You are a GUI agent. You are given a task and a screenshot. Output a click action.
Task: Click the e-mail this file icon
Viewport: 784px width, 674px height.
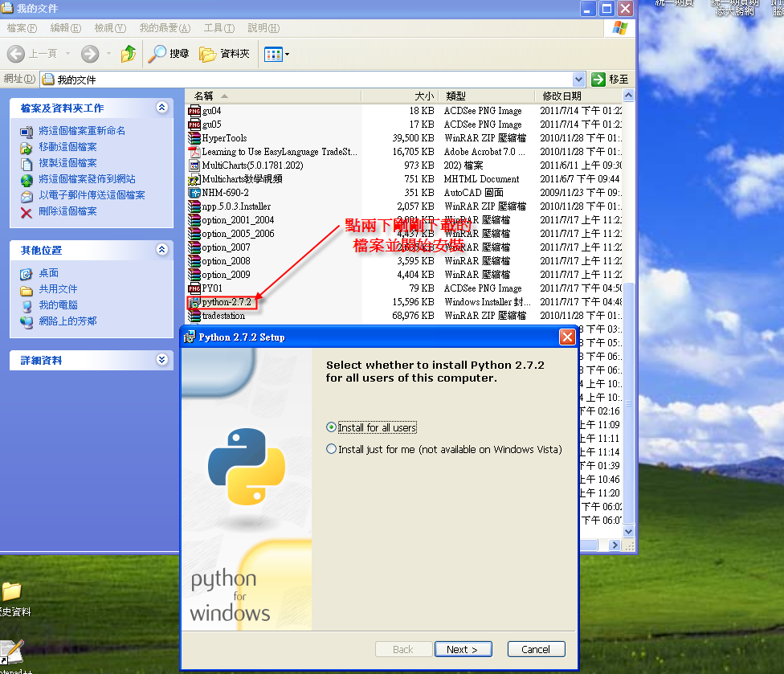[27, 195]
